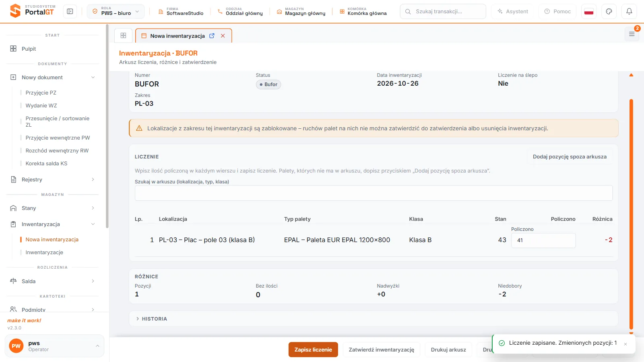The height and width of the screenshot is (362, 644).
Task: Focus the Szukaj transakcji search field
Action: [x=443, y=11]
